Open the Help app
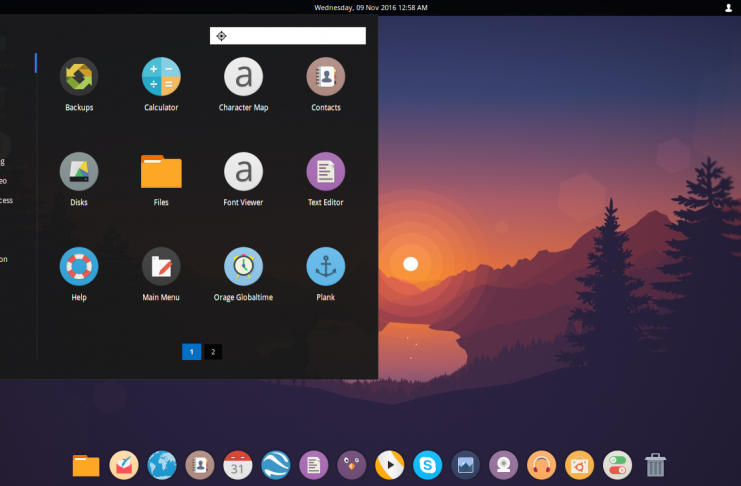 (x=79, y=267)
